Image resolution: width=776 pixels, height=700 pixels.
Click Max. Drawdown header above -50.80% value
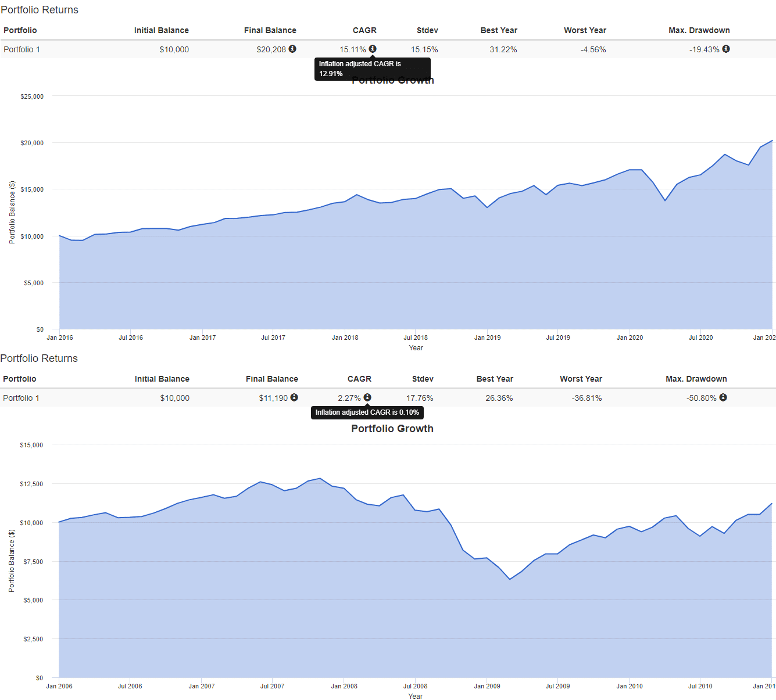[x=696, y=379]
